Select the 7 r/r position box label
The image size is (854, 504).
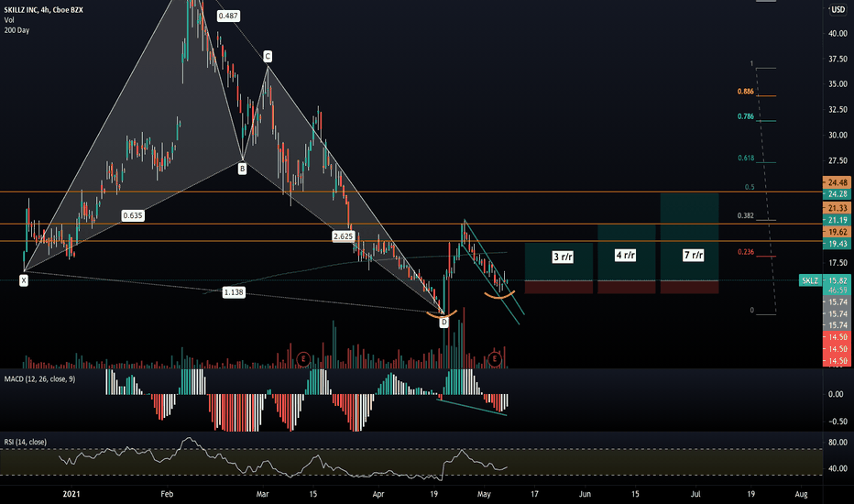[x=694, y=255]
